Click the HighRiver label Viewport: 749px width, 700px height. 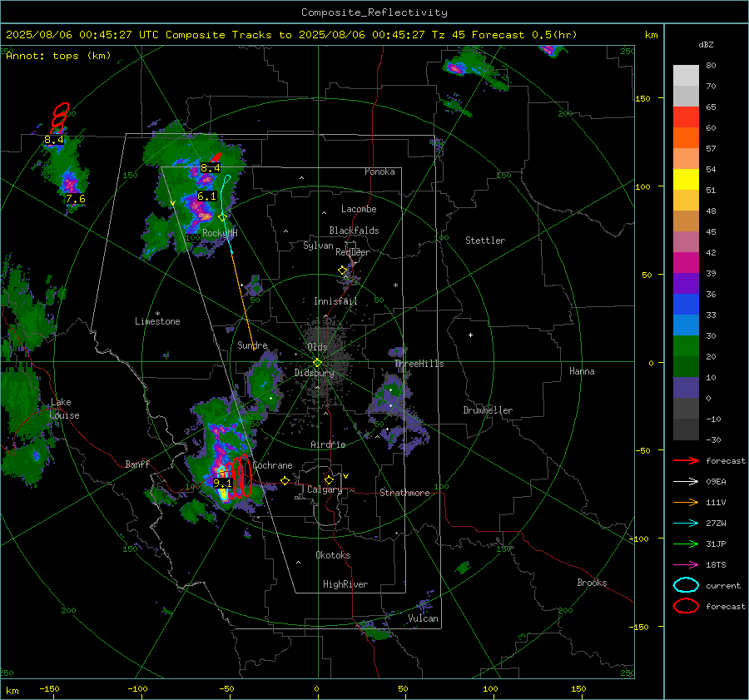345,584
